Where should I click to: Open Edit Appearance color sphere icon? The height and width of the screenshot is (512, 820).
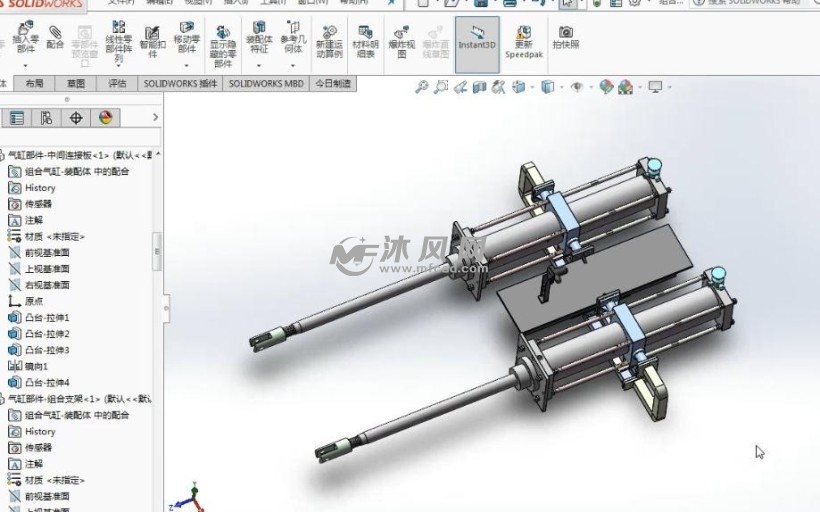point(606,87)
